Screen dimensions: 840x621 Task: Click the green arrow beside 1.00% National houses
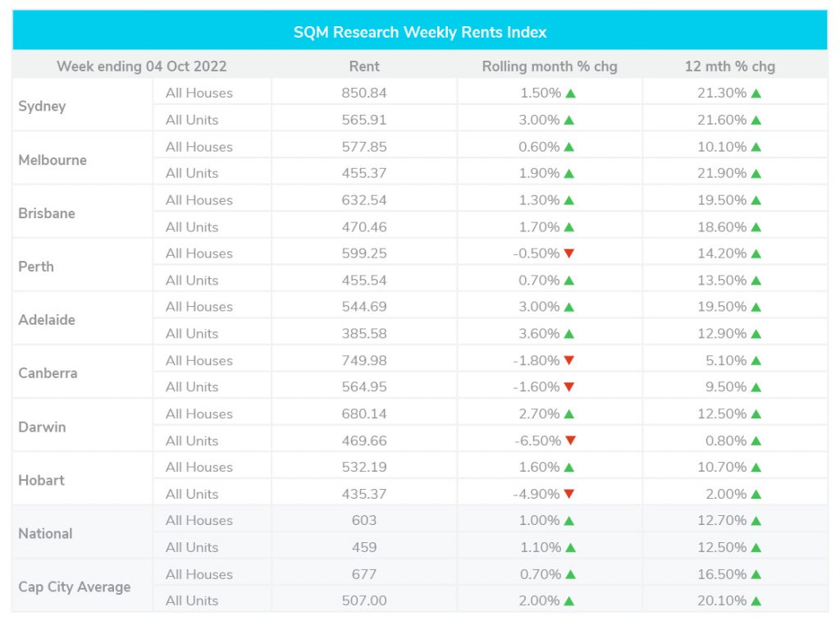click(569, 520)
